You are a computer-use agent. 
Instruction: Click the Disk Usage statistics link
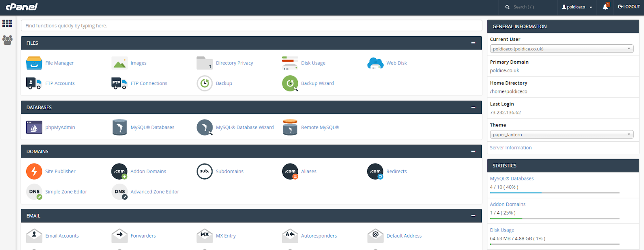[502, 230]
